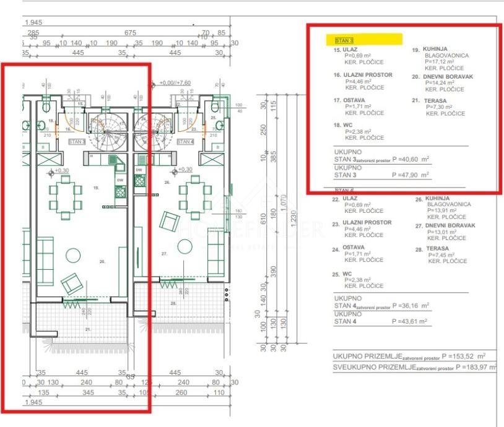504x427 pixels.
Task: Click the armchair symbol in room 27
Action: pyautogui.click(x=169, y=222)
